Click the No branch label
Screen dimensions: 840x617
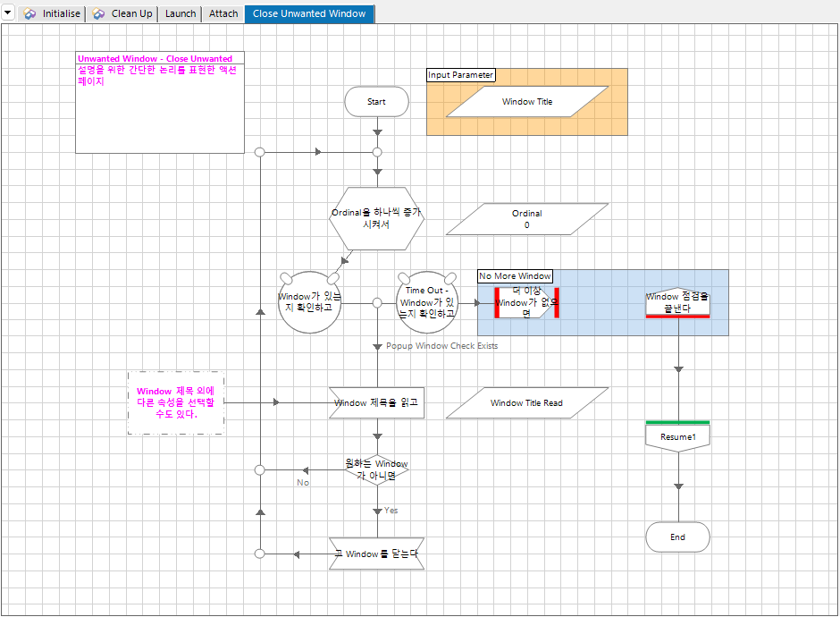tap(303, 483)
